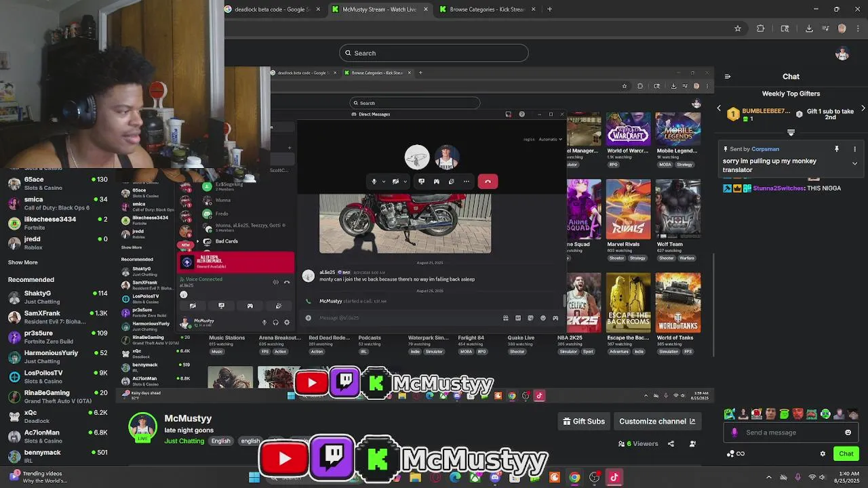Open pinned message three-dot options

coord(854,149)
